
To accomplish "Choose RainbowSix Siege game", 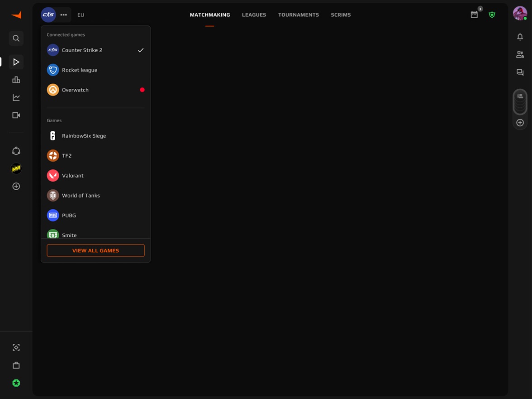I will tap(96, 136).
